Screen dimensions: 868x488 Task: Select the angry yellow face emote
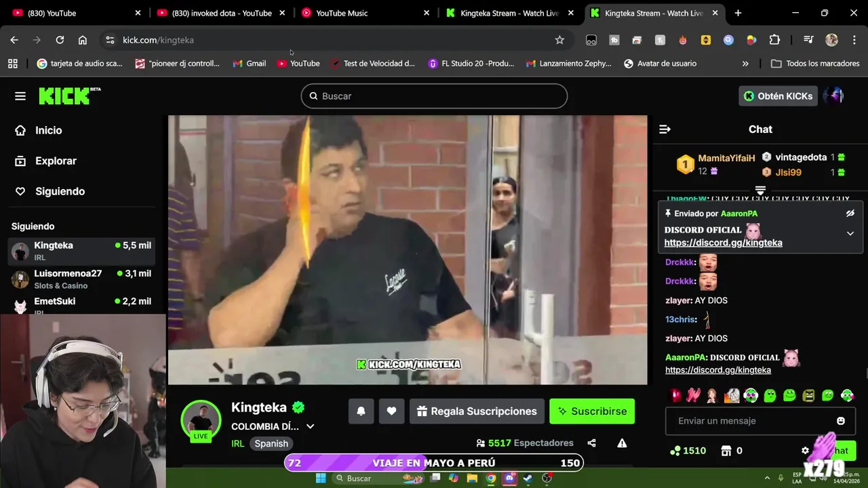pyautogui.click(x=808, y=395)
